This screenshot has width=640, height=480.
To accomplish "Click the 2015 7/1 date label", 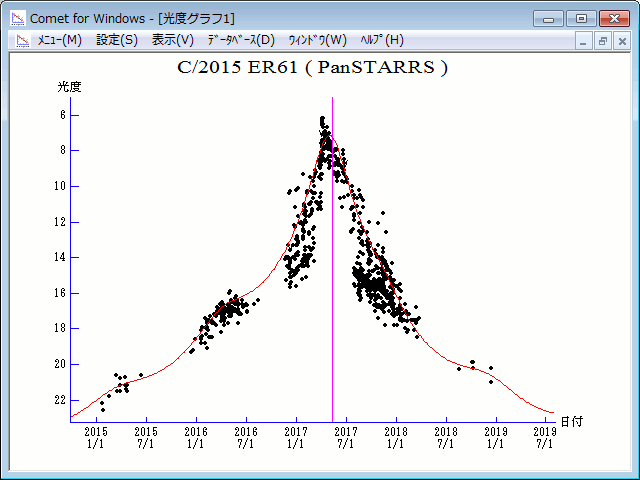I will [x=146, y=438].
